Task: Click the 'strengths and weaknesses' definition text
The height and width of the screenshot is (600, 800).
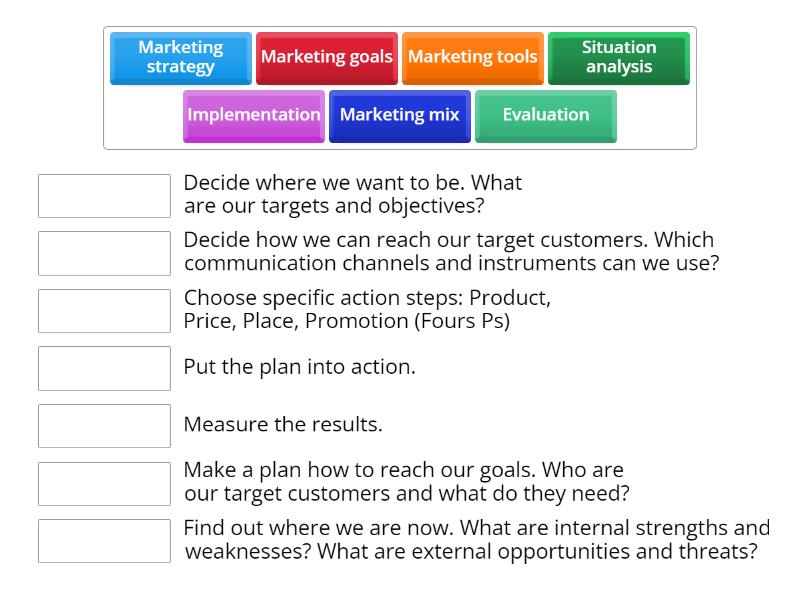Action: point(476,540)
